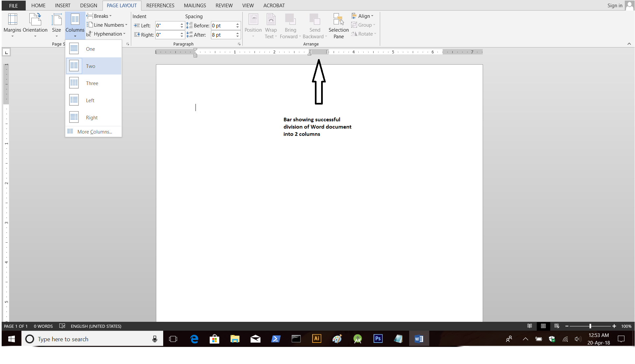Open the References menu tab
The image size is (635, 364).
click(x=160, y=5)
